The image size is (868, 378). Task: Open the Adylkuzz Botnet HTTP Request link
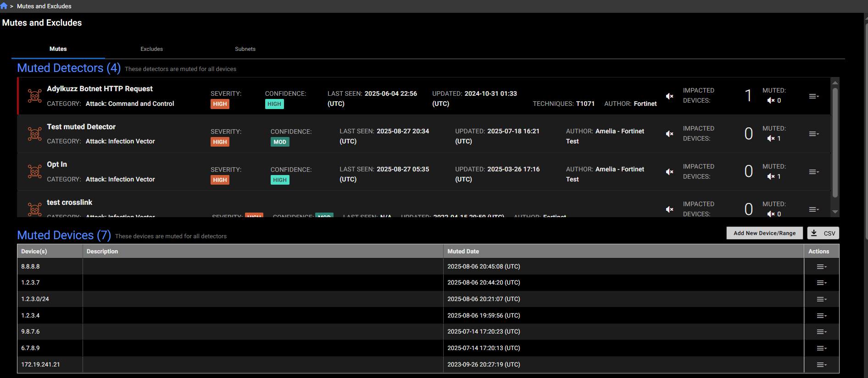point(100,89)
